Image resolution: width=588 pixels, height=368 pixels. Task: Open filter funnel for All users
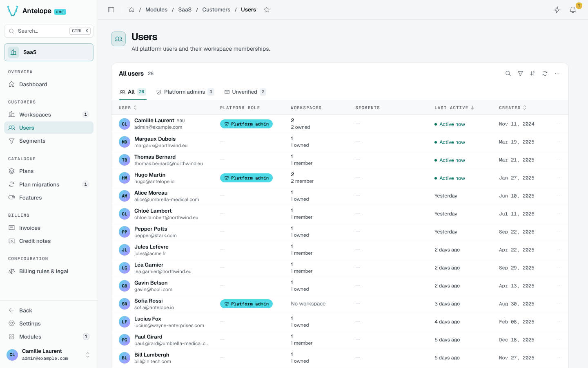[x=520, y=74]
